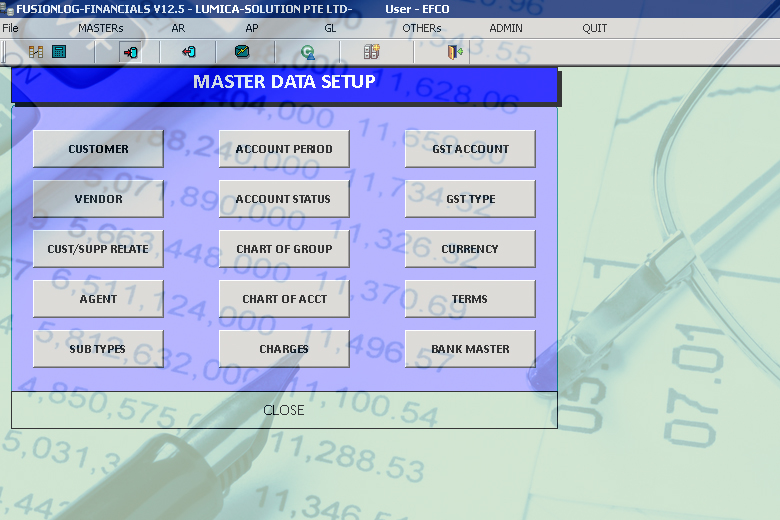
Task: Click the FusionLog application title bar icon
Action: [7, 9]
